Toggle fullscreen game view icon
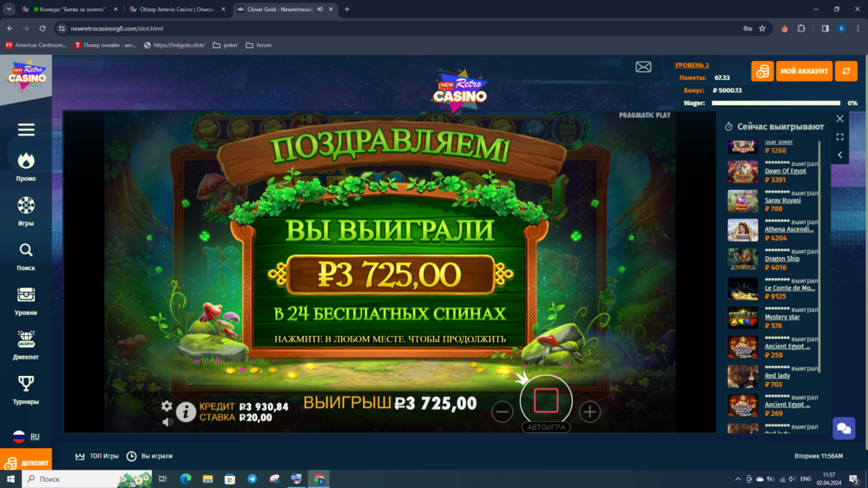 coord(839,137)
